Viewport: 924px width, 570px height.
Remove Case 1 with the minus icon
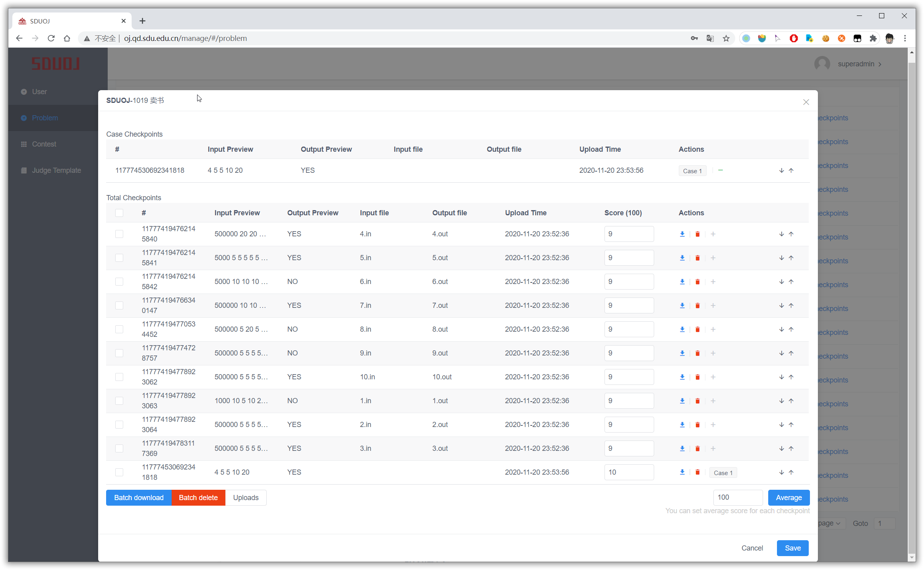click(721, 170)
